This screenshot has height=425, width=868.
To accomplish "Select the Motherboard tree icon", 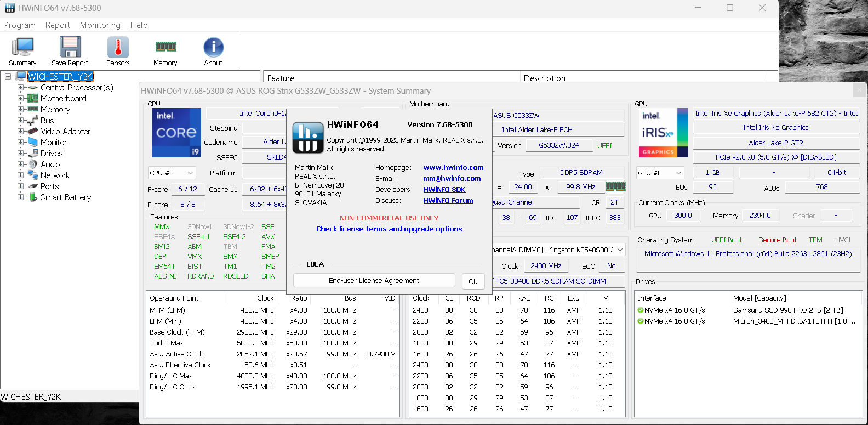I will coord(33,98).
